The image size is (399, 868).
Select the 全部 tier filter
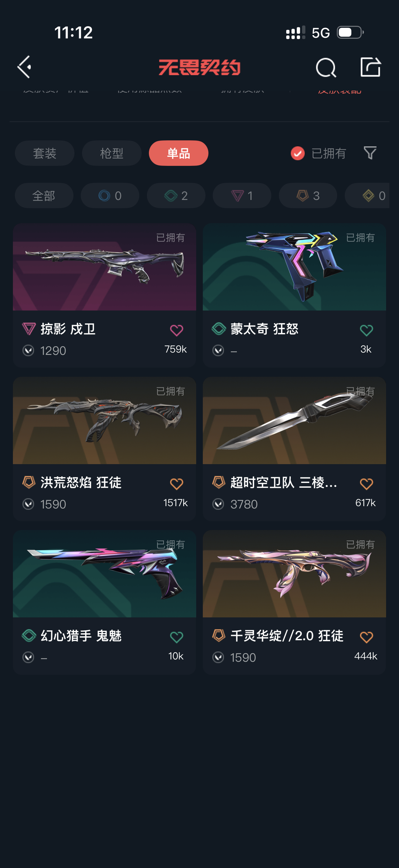pyautogui.click(x=44, y=196)
